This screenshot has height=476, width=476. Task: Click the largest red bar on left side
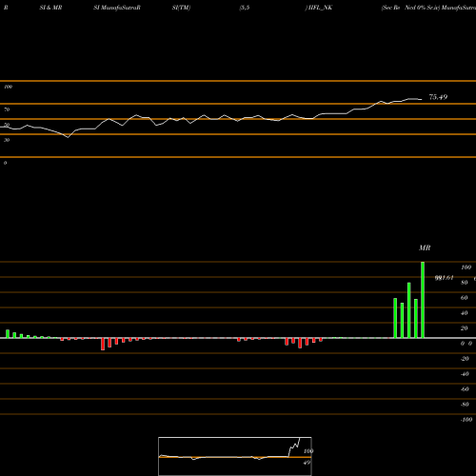103,344
